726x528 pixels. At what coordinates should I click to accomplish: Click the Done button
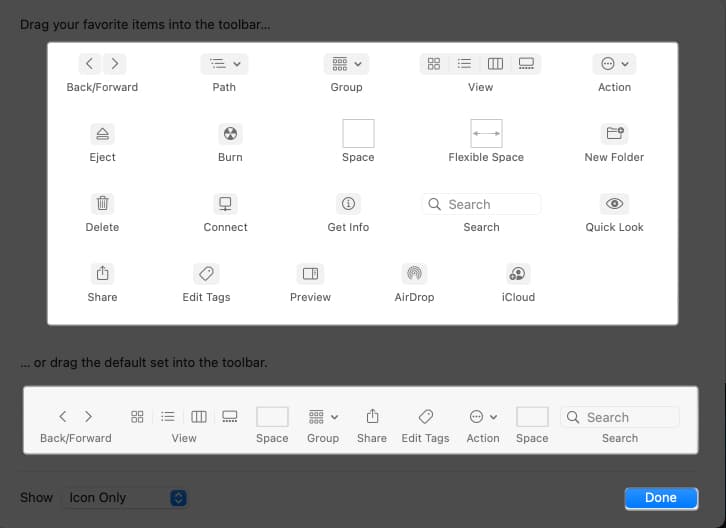point(660,497)
